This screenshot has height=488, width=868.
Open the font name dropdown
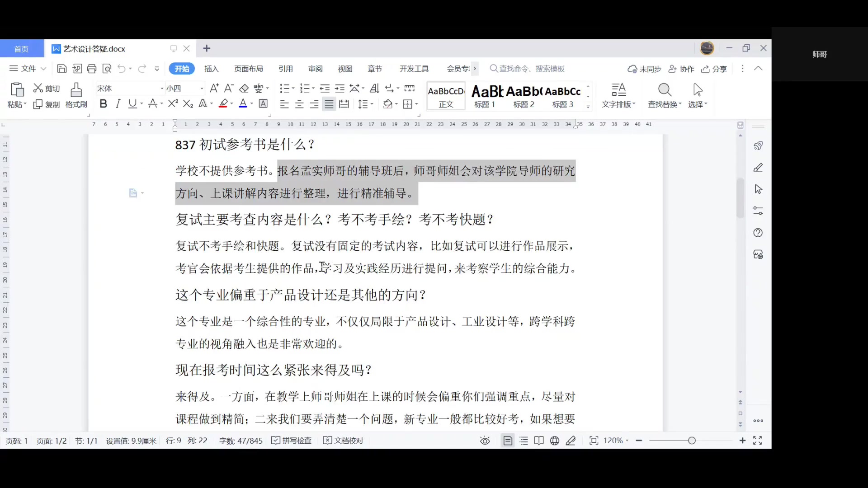(161, 88)
